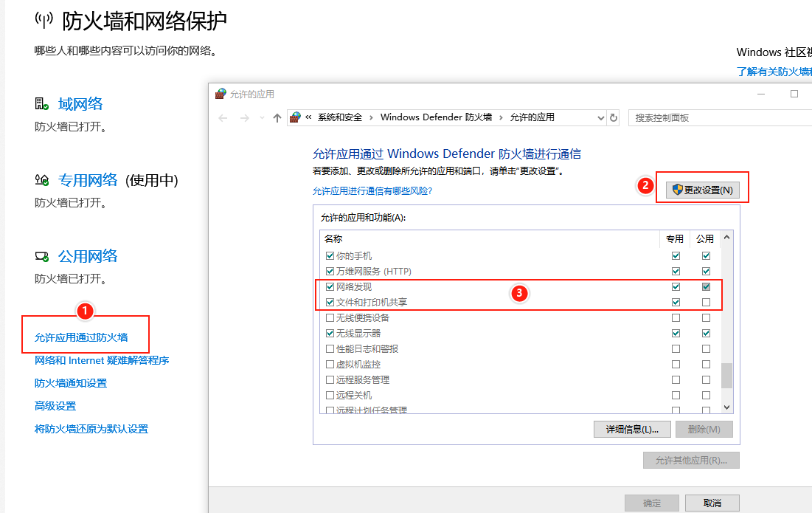The width and height of the screenshot is (812, 513).
Task: Minimize the Allowed apps window
Action: click(760, 94)
